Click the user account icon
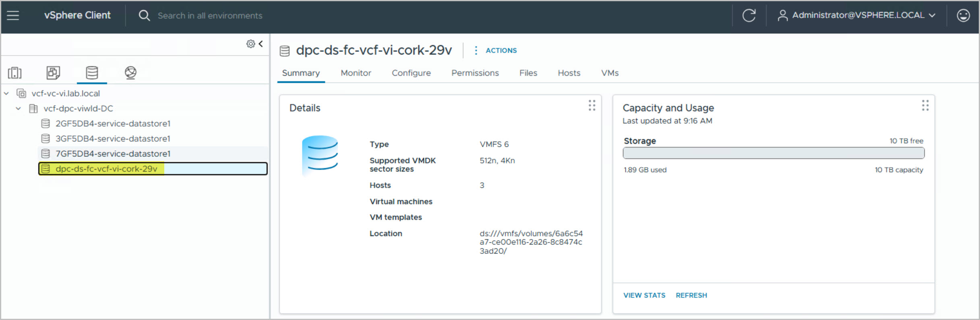The height and width of the screenshot is (320, 980). [x=782, y=15]
